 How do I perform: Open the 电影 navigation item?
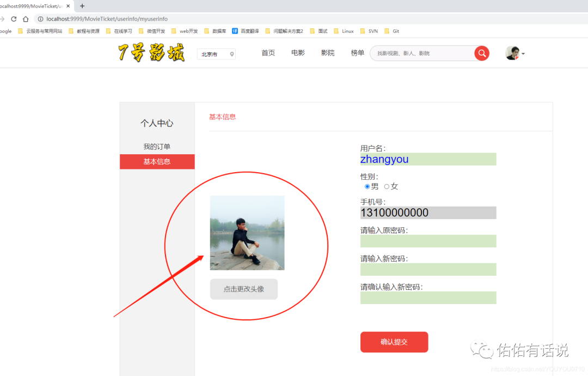click(298, 53)
